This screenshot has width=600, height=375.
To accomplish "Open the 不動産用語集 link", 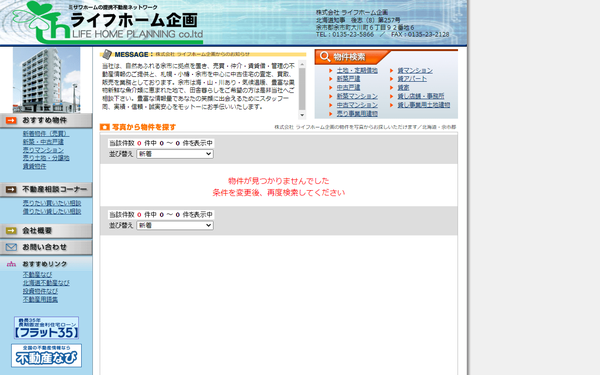I will (40, 300).
